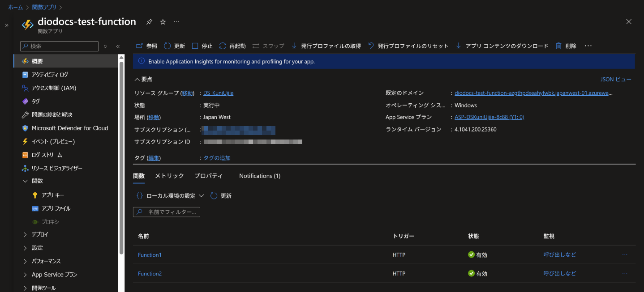The width and height of the screenshot is (644, 292).
Task: Click 更新 refresh in top toolbar
Action: 174,46
